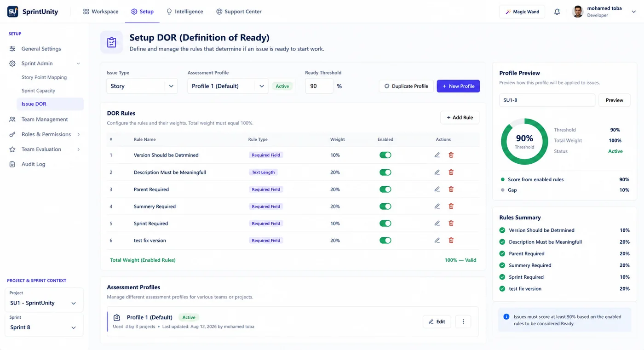
Task: Disable the test fix version rule toggle
Action: [x=385, y=240]
